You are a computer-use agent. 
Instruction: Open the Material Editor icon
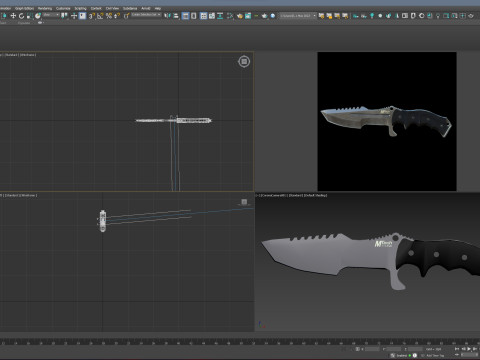coord(230,16)
